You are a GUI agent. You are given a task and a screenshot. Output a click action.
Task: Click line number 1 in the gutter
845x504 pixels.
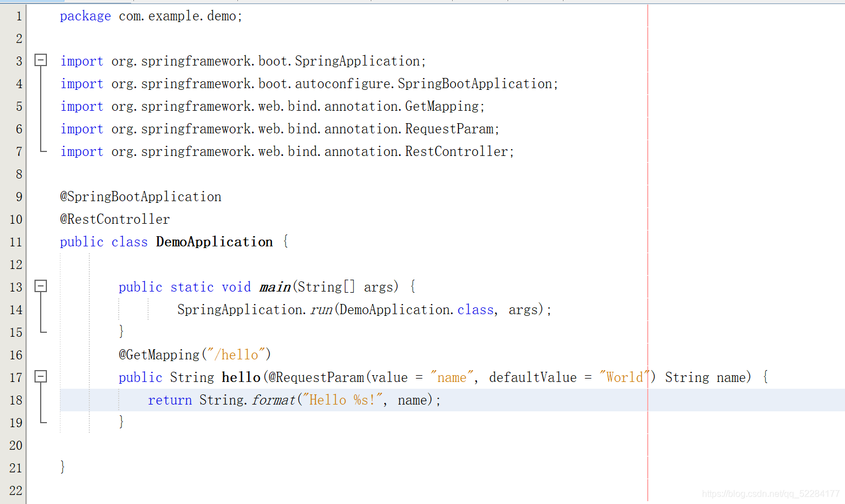click(19, 16)
